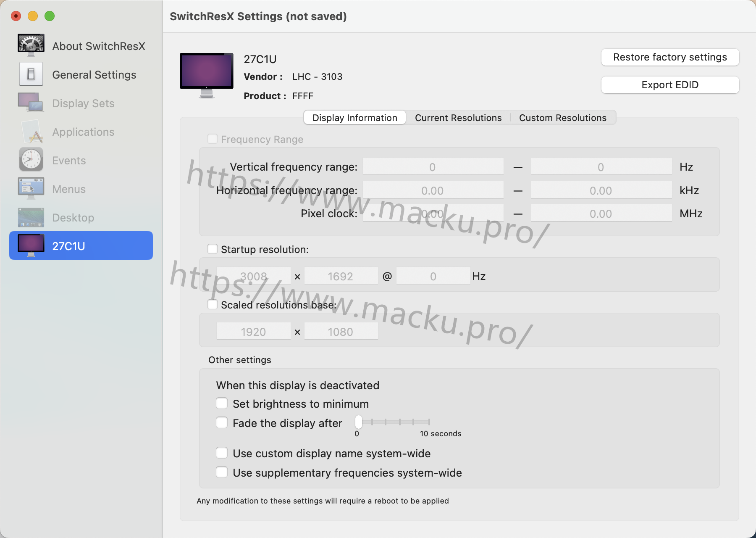
Task: Click the General Settings switch icon
Action: (x=31, y=74)
